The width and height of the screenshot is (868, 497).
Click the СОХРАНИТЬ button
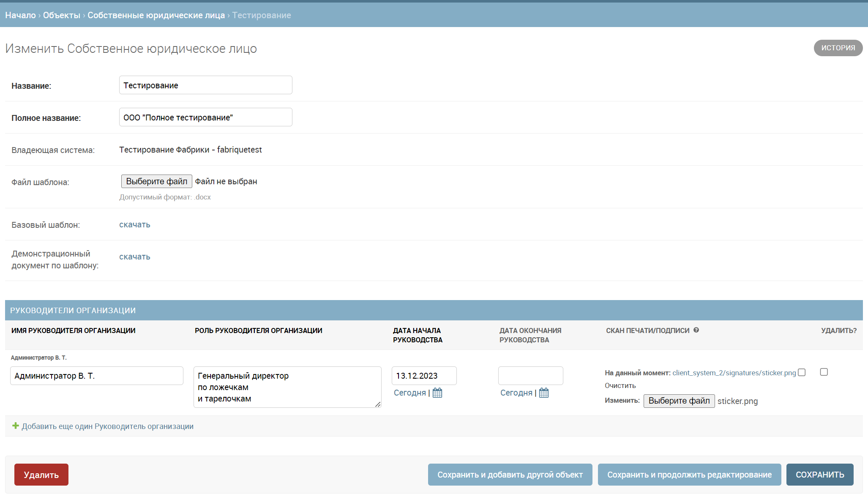click(x=819, y=475)
